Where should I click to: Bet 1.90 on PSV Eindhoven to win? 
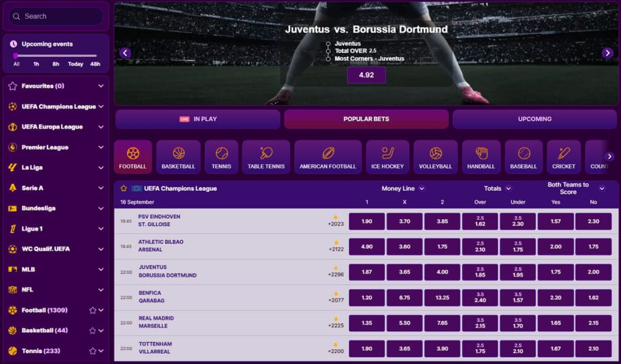(367, 222)
